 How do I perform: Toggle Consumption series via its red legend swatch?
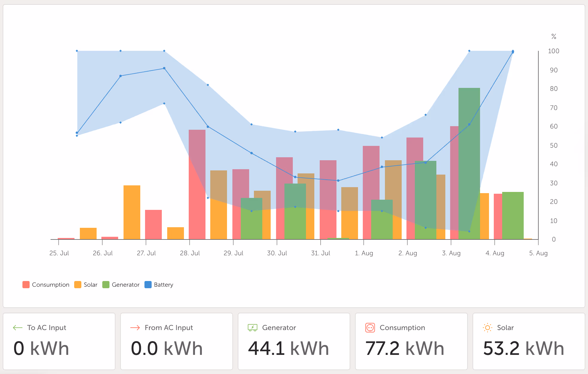[x=26, y=285]
